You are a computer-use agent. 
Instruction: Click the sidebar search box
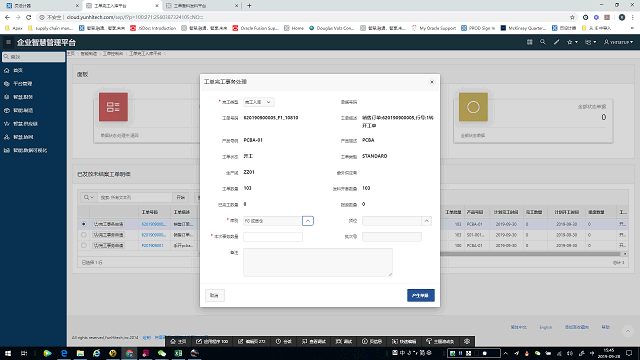[33, 57]
